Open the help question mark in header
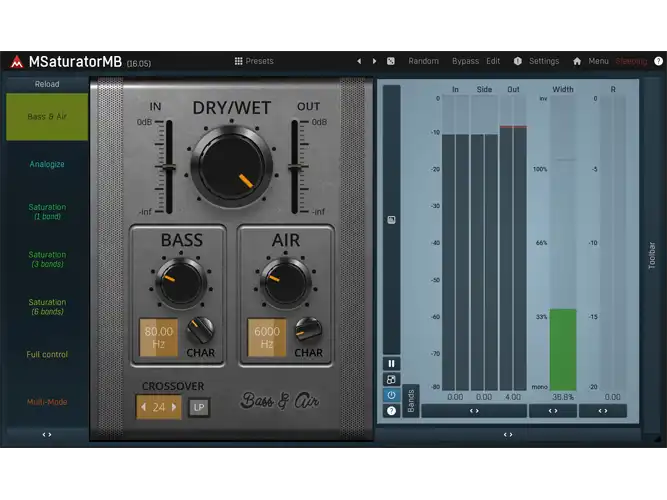 tap(658, 61)
